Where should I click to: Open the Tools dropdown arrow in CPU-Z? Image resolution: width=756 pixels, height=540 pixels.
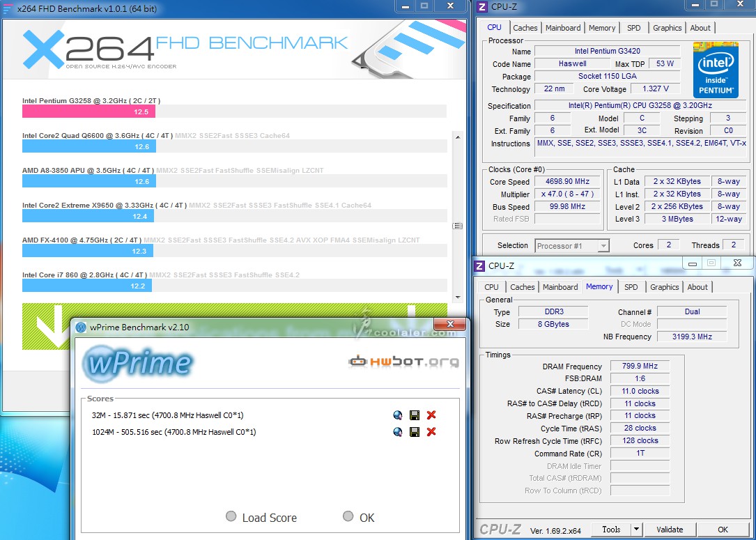tap(636, 530)
